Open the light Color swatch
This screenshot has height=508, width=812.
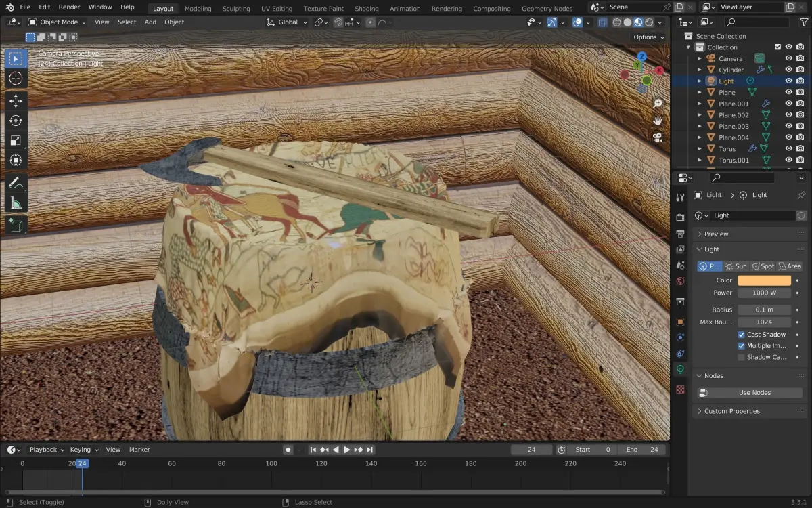[764, 280]
